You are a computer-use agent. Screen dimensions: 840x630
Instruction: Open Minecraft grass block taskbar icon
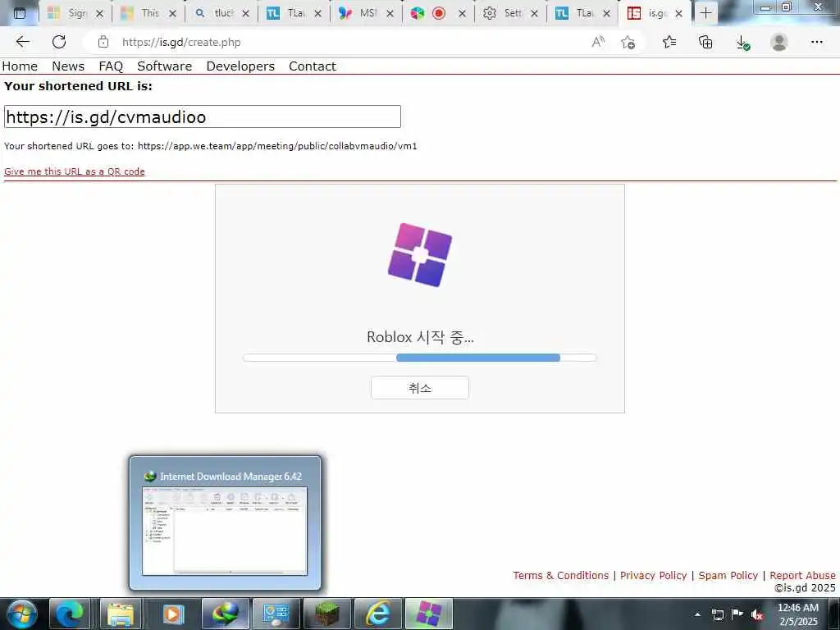coord(326,614)
